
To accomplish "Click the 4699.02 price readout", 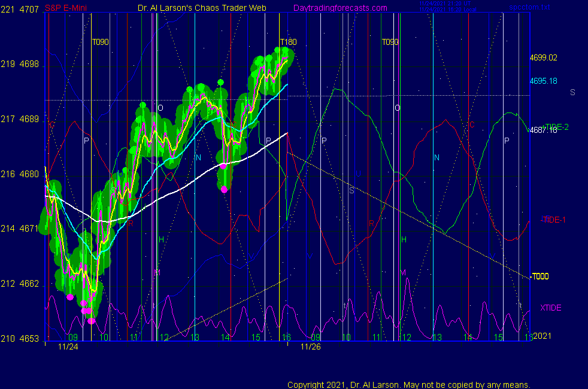I will [542, 58].
